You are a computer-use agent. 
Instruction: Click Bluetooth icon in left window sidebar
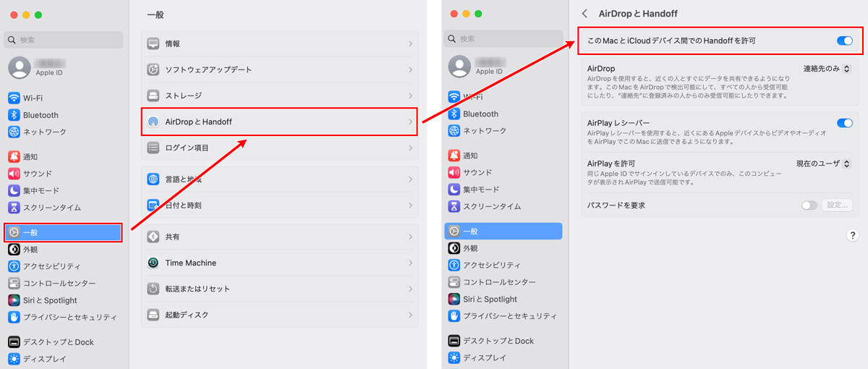click(14, 115)
